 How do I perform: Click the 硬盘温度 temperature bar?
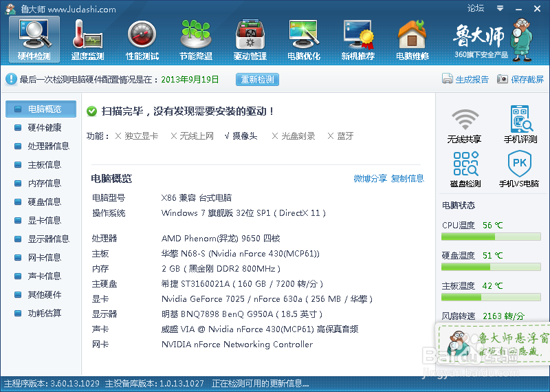[491, 267]
